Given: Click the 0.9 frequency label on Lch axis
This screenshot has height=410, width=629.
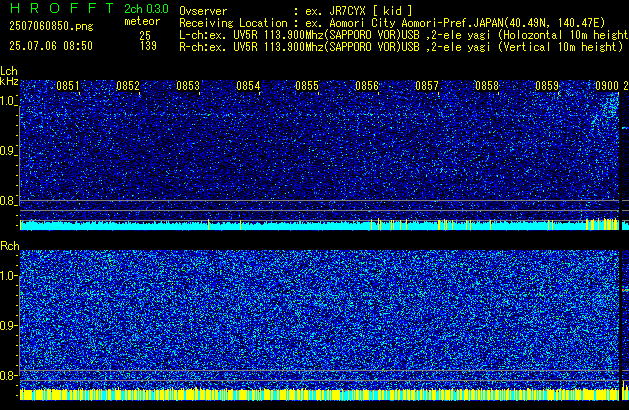Looking at the screenshot, I should (8, 151).
